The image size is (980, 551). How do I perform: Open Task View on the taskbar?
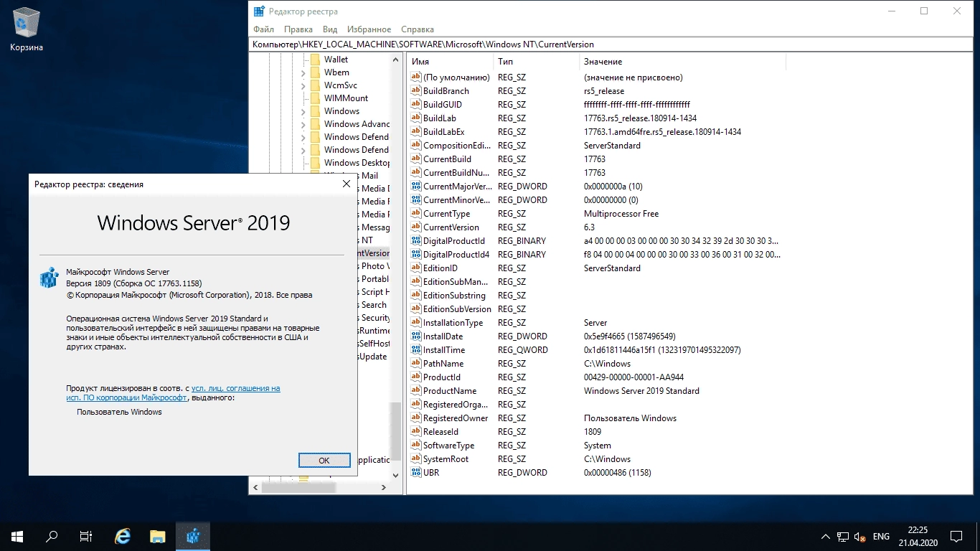[86, 536]
